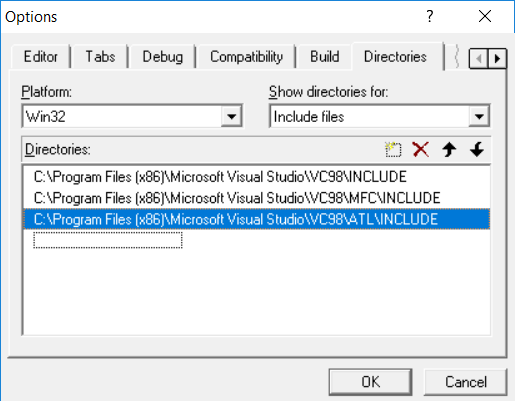Image resolution: width=515 pixels, height=401 pixels.
Task: Go to the Debug tab
Action: [x=163, y=57]
